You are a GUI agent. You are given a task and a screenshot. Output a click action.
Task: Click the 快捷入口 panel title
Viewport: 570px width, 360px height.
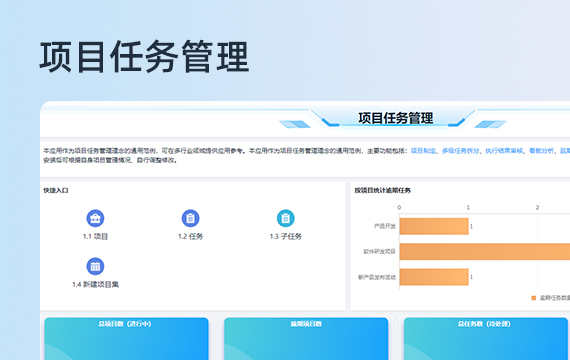[56, 190]
